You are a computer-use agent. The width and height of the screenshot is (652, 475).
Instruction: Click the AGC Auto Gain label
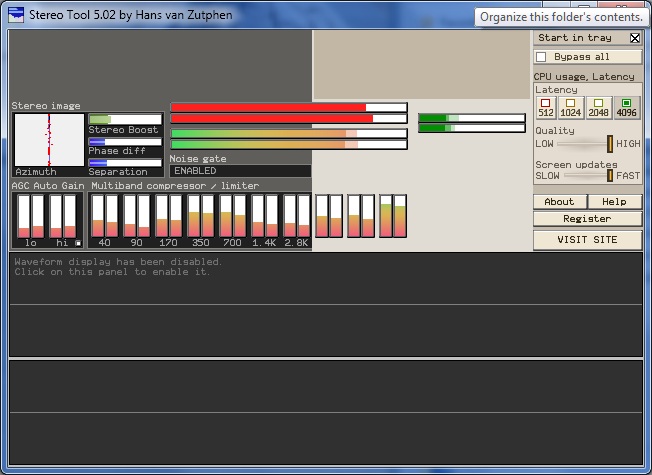point(48,186)
